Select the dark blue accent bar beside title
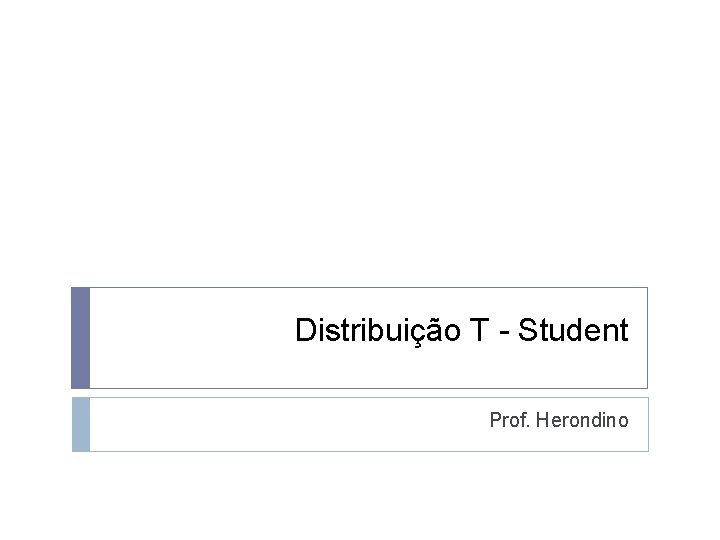 (x=80, y=338)
